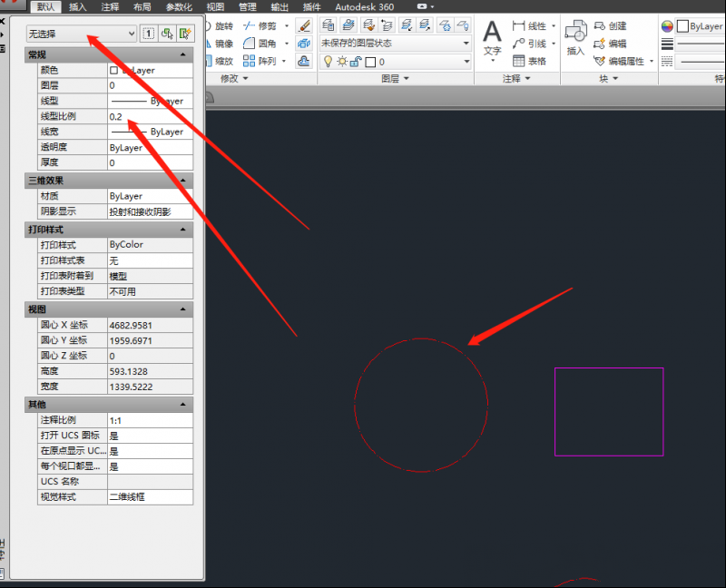Click the Select Objects button in Properties palette
This screenshot has width=726, height=588.
[167, 34]
